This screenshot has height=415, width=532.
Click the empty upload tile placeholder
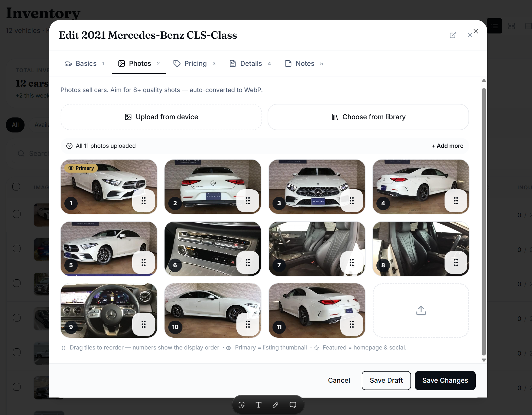pyautogui.click(x=421, y=311)
